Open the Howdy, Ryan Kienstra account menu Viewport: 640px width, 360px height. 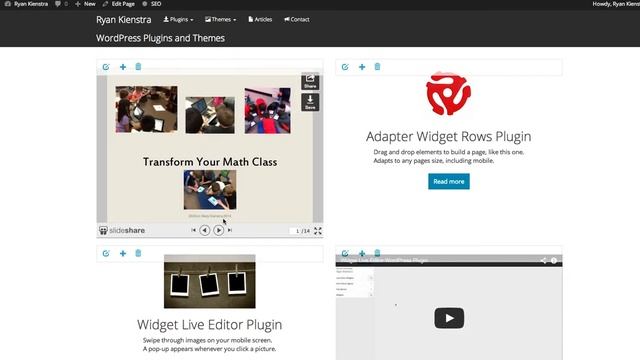[x=616, y=4]
